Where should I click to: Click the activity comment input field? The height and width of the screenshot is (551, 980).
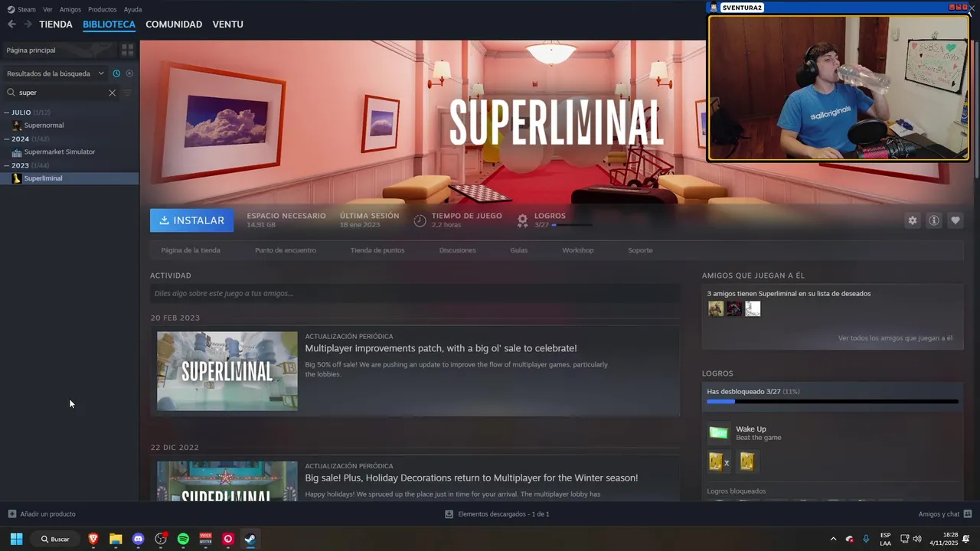point(415,293)
